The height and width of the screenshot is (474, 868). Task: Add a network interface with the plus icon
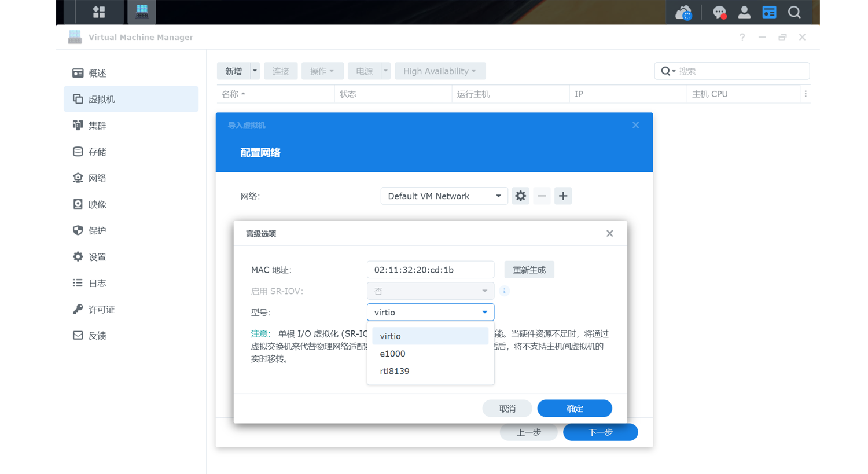pos(562,196)
